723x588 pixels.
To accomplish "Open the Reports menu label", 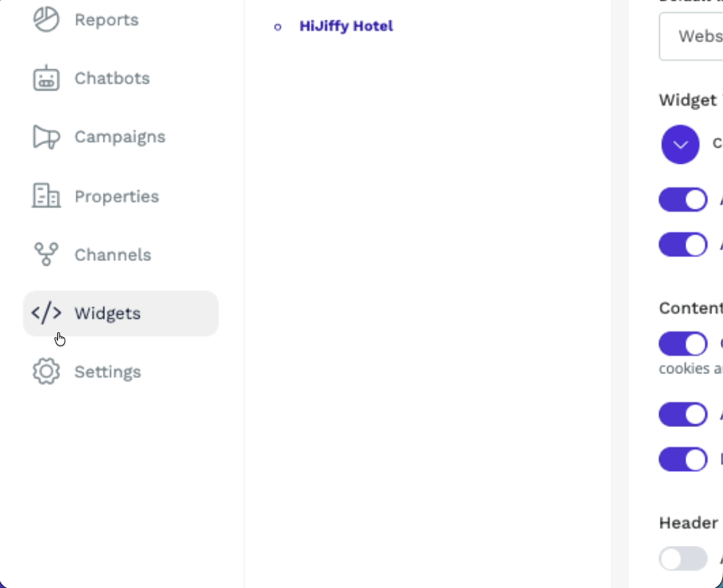I will coord(107,20).
